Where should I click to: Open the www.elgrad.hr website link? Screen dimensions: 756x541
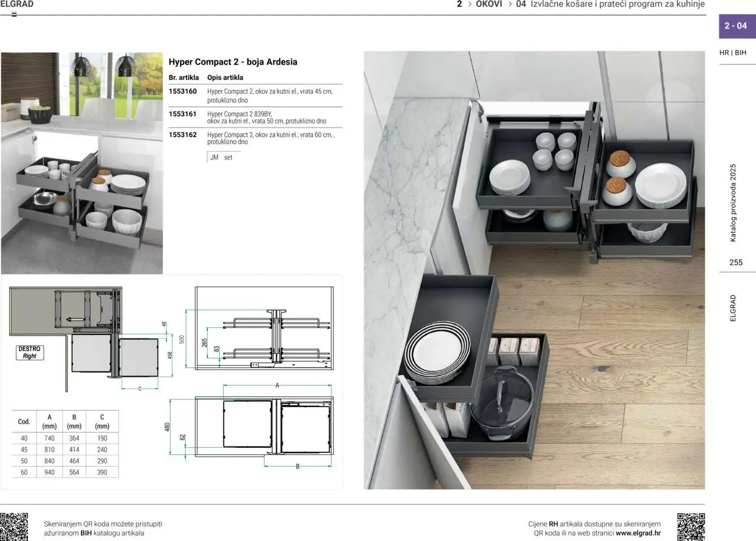(x=638, y=533)
